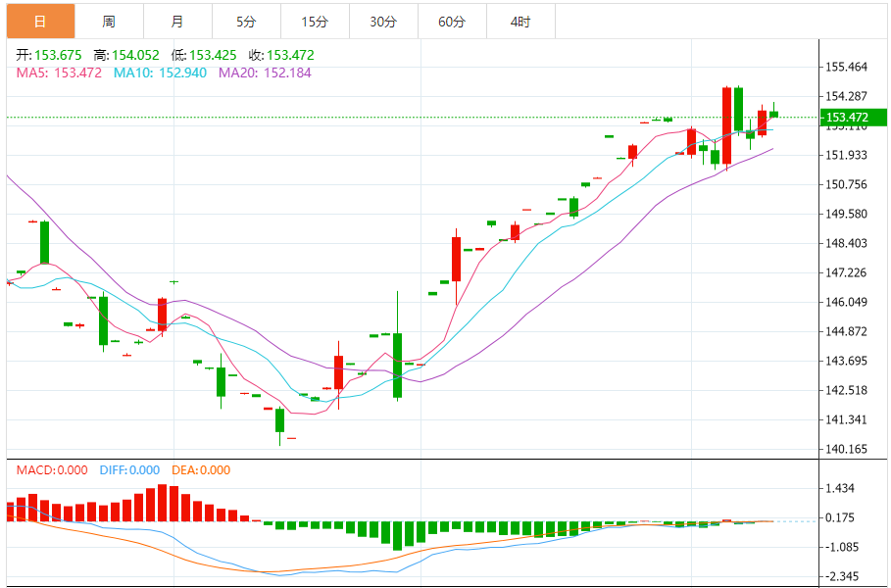The width and height of the screenshot is (891, 588).
Task: Click the DIFF value label
Action: point(129,470)
